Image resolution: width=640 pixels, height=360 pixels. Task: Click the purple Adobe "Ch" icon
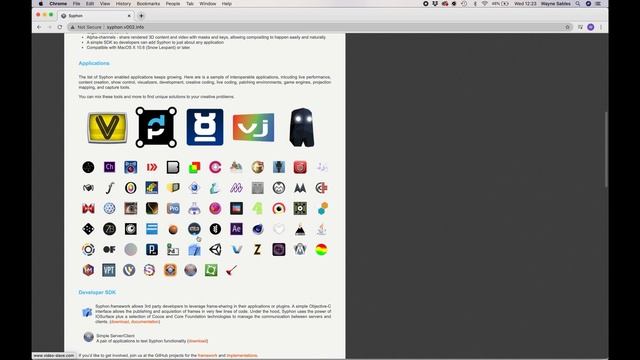point(109,167)
